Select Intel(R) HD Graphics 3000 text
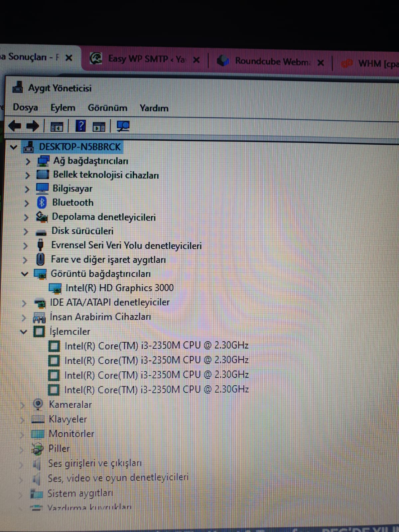 tap(120, 288)
